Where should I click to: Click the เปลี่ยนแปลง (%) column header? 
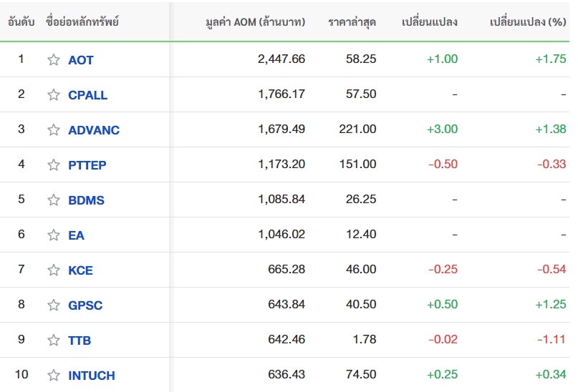(527, 22)
